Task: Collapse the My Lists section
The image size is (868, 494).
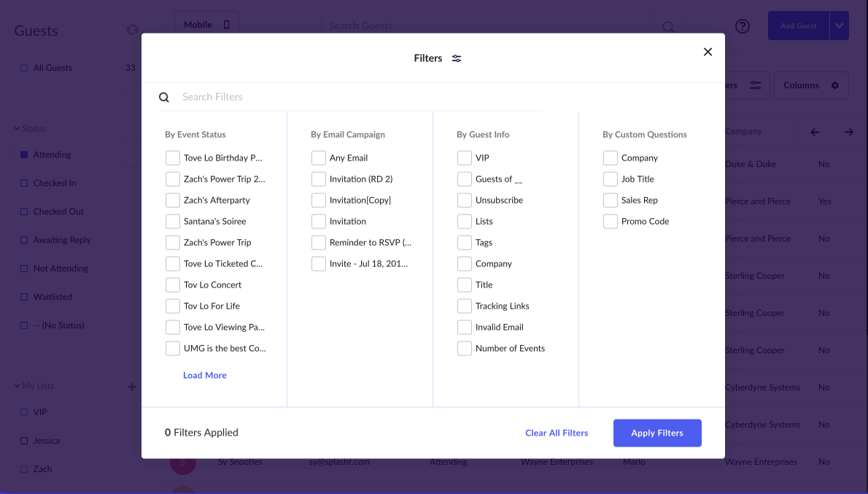Action: 17,386
